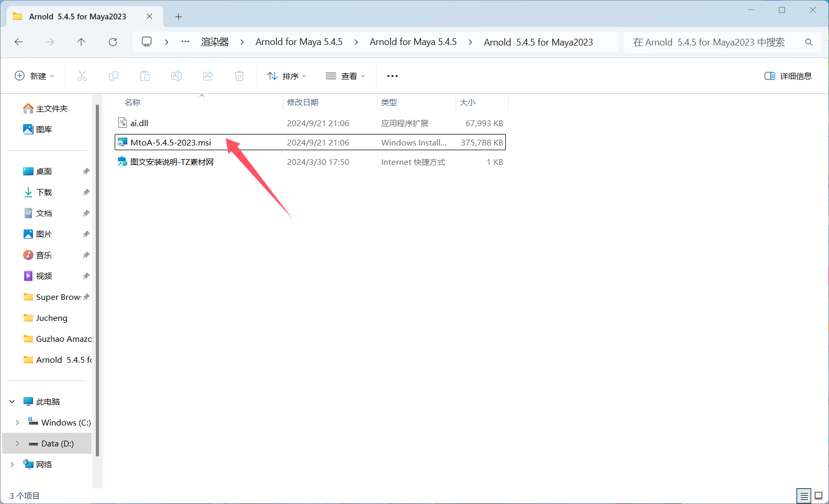Click the 新建 new button
Image resolution: width=829 pixels, height=504 pixels.
35,76
